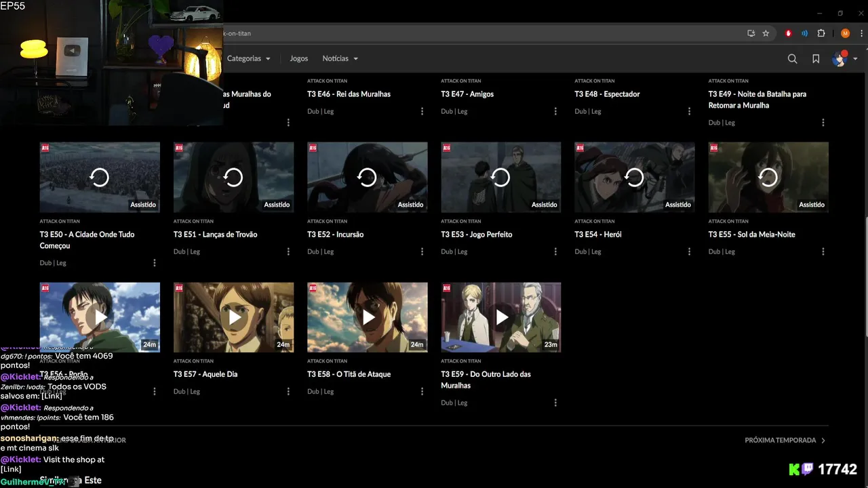Open title T3 E48 - Espectador

pyautogui.click(x=607, y=94)
